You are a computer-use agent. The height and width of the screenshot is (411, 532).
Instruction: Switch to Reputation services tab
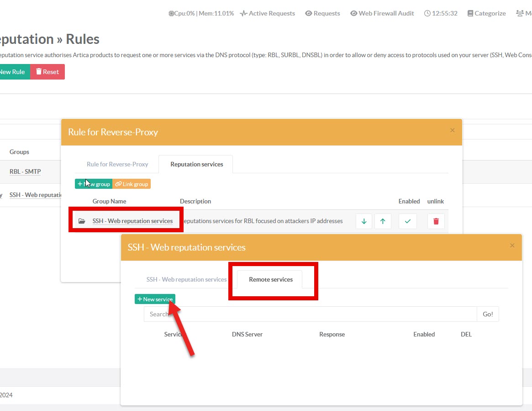click(196, 164)
